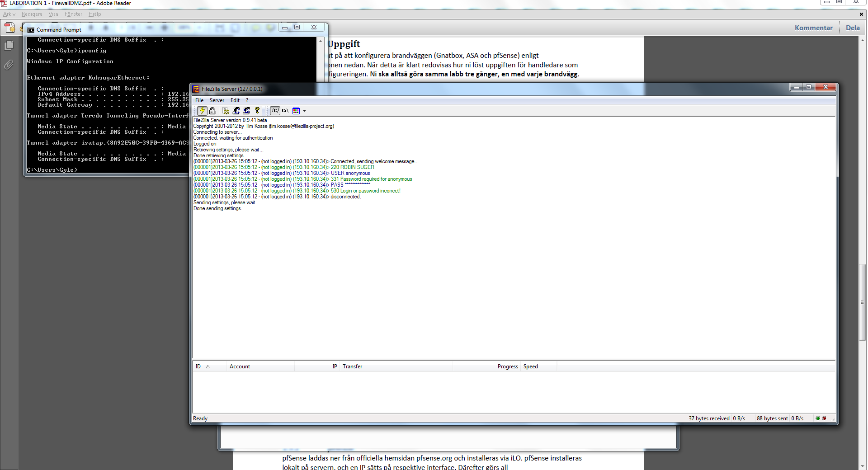This screenshot has width=868, height=470.
Task: Open FileZilla Edit menu
Action: (235, 100)
